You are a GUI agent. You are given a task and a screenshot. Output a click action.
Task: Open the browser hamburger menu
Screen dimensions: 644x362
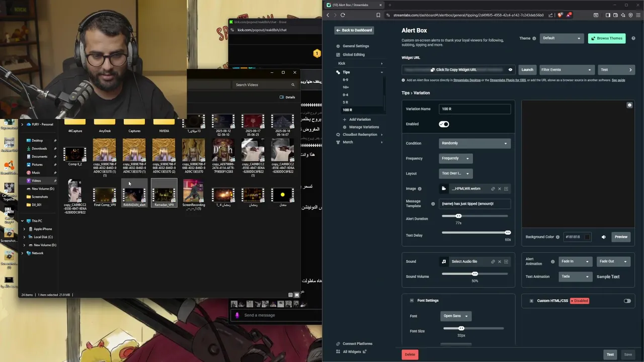point(638,15)
